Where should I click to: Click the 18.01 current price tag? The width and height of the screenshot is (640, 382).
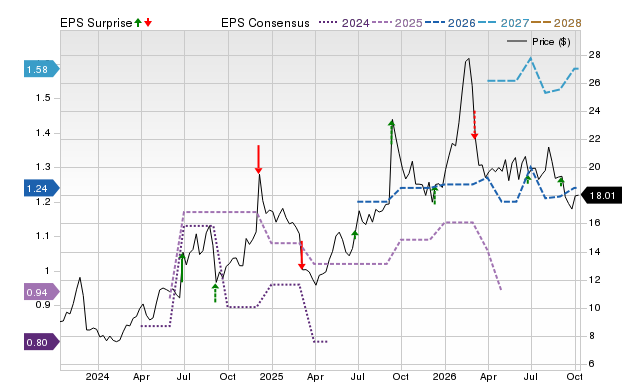coord(601,195)
